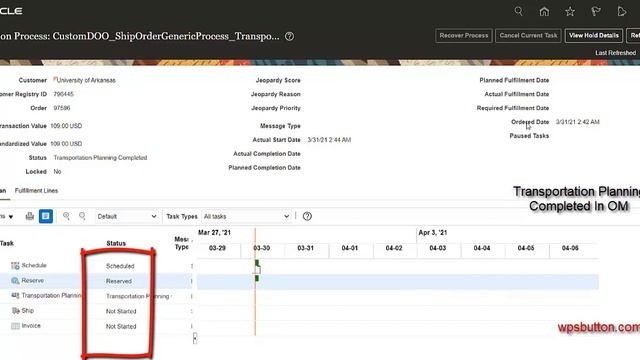Click the Ship row Not Started status
The width and height of the screenshot is (640, 360).
[121, 311]
